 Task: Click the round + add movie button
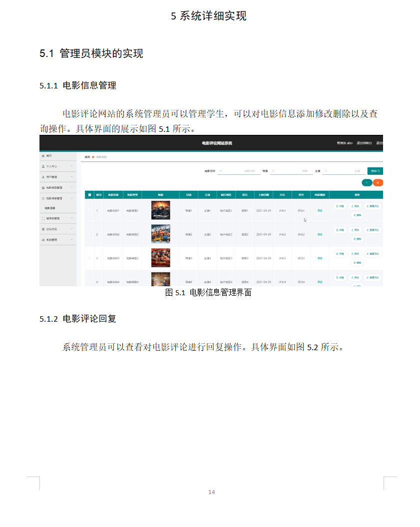(x=367, y=183)
